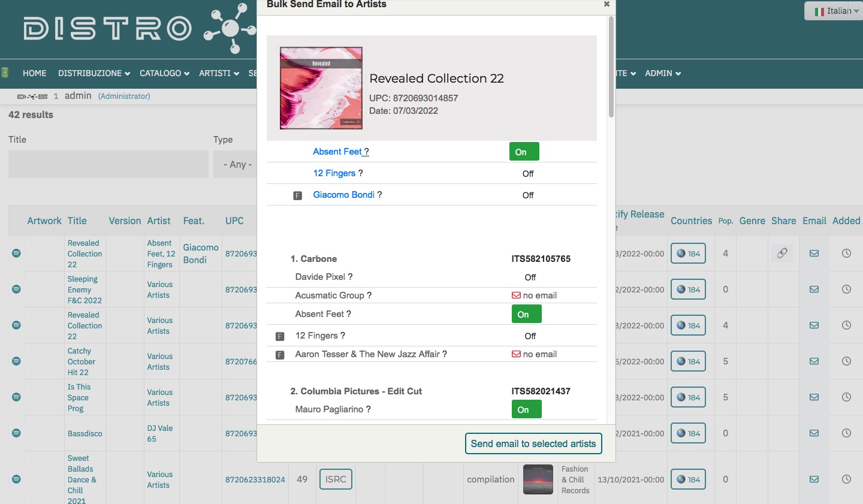The width and height of the screenshot is (863, 504).
Task: Click email envelope icon in Bassdisco row
Action: pyautogui.click(x=814, y=433)
